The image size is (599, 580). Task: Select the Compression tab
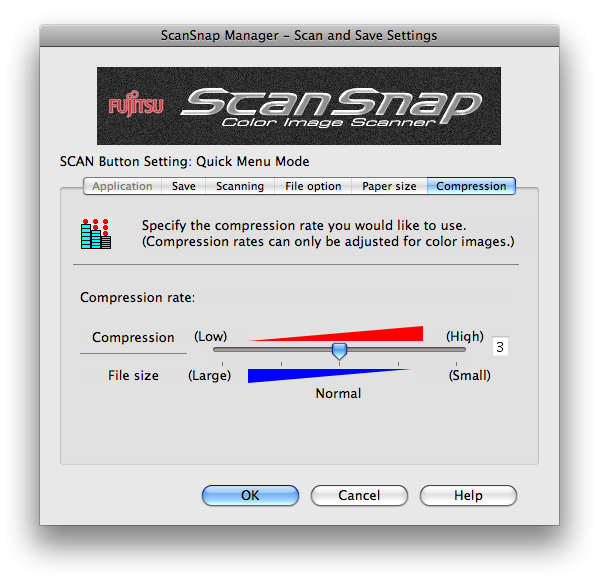[x=471, y=186]
